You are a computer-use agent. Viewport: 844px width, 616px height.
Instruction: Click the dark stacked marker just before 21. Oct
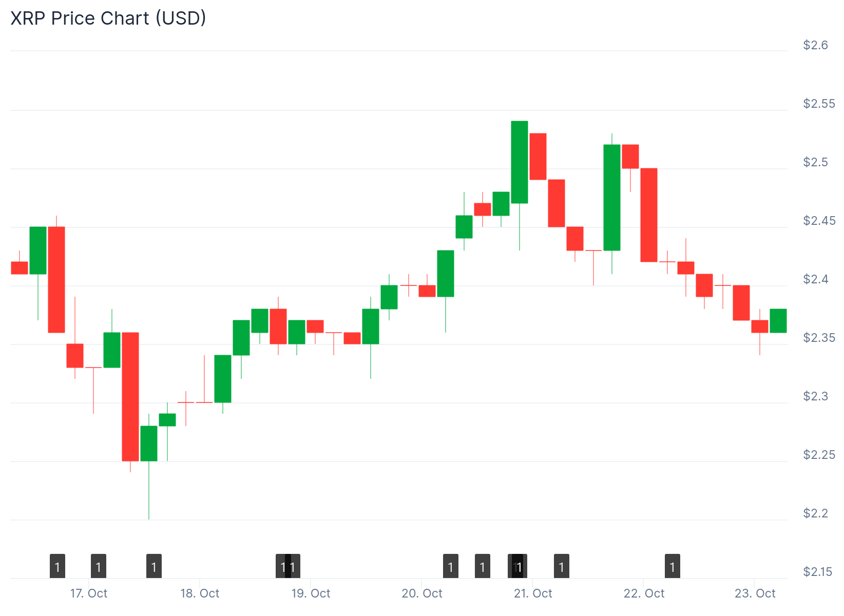(519, 567)
